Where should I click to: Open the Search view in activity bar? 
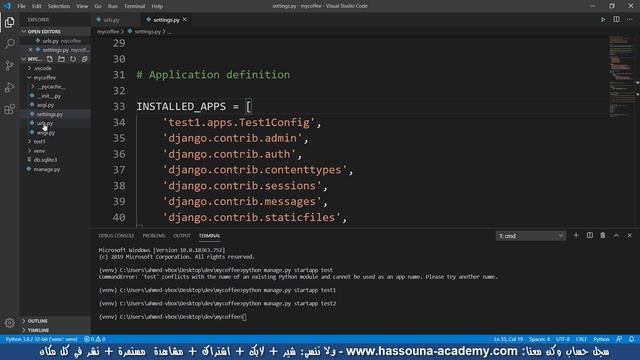tap(9, 43)
